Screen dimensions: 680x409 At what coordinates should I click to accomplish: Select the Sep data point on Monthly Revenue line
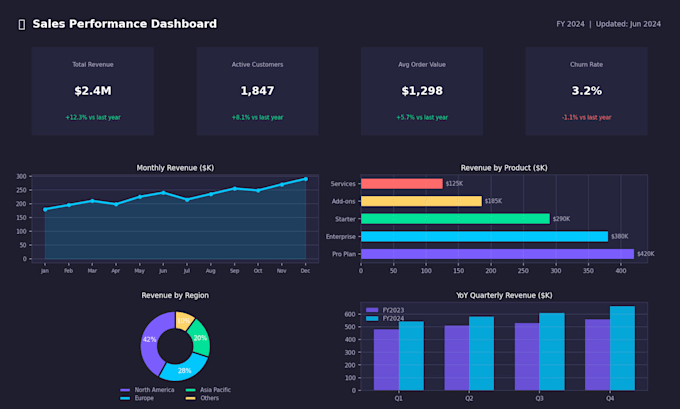[x=235, y=188]
